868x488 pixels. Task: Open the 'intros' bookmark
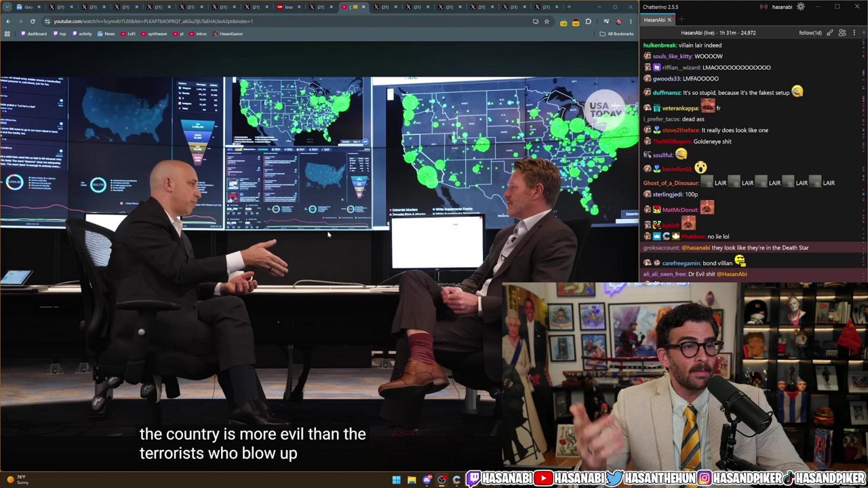(199, 34)
